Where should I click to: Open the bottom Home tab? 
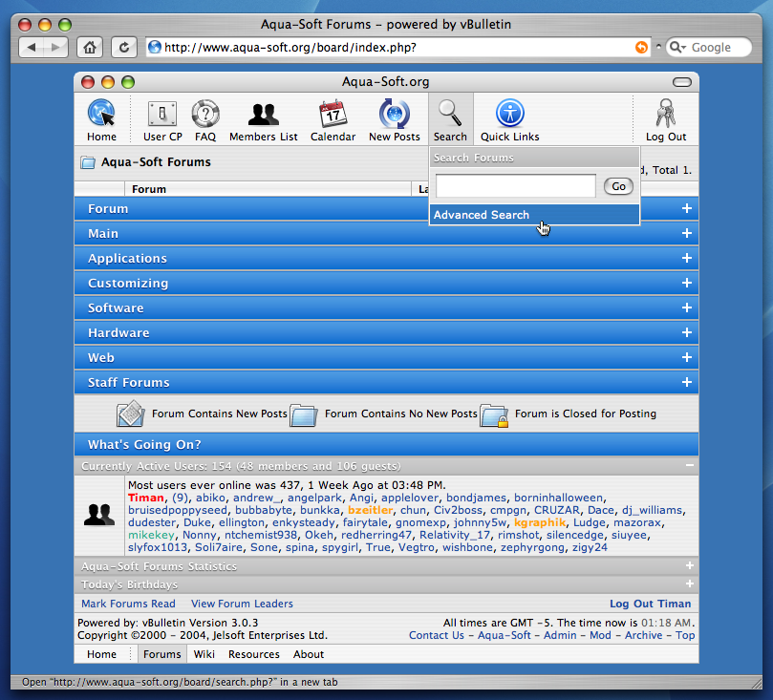coord(101,654)
